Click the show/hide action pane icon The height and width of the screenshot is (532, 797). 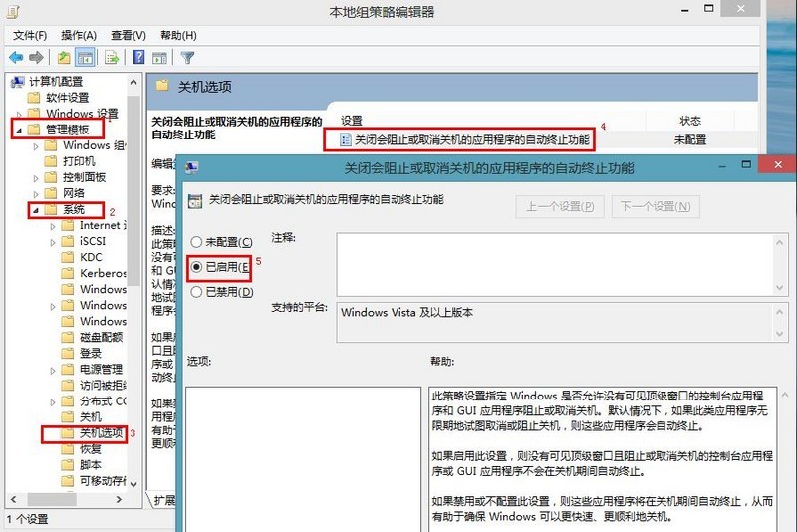159,58
